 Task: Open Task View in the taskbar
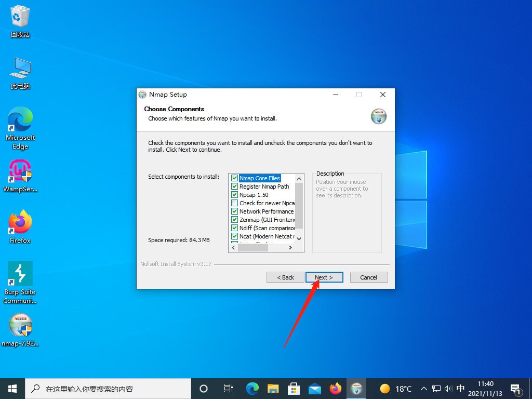point(229,389)
